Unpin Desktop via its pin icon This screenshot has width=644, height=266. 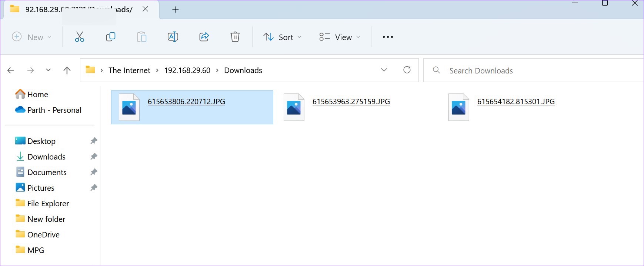tap(94, 141)
